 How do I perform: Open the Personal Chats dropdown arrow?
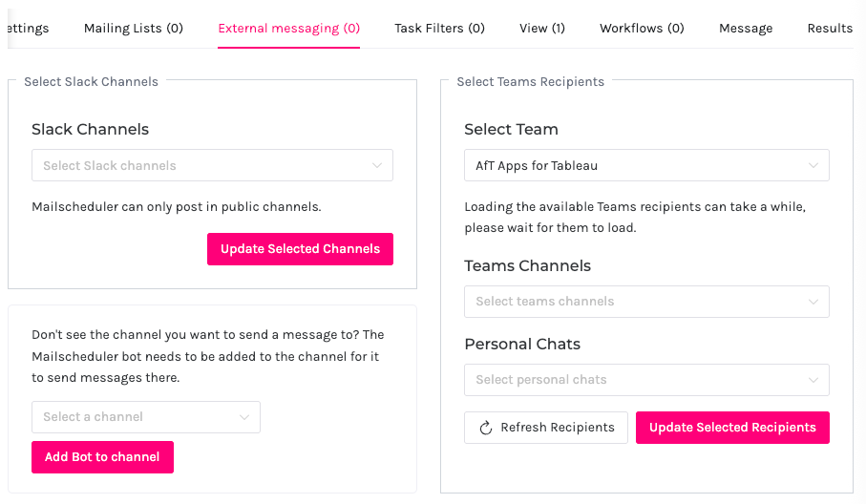[x=813, y=380]
